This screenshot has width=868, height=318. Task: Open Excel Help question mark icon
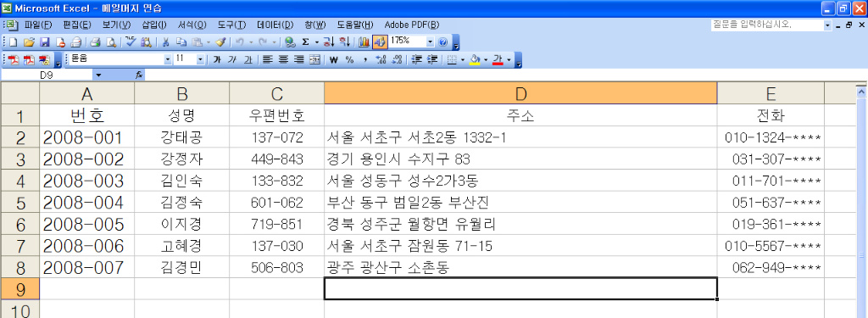(442, 42)
